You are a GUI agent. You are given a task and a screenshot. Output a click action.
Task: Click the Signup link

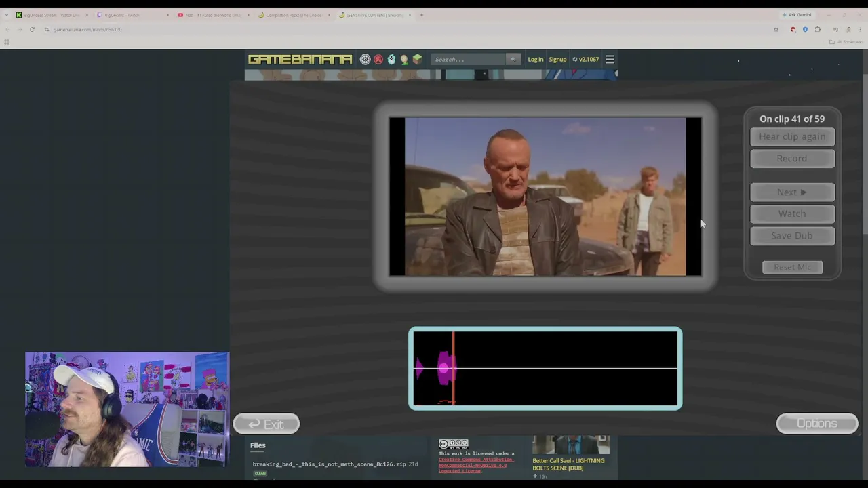(557, 60)
